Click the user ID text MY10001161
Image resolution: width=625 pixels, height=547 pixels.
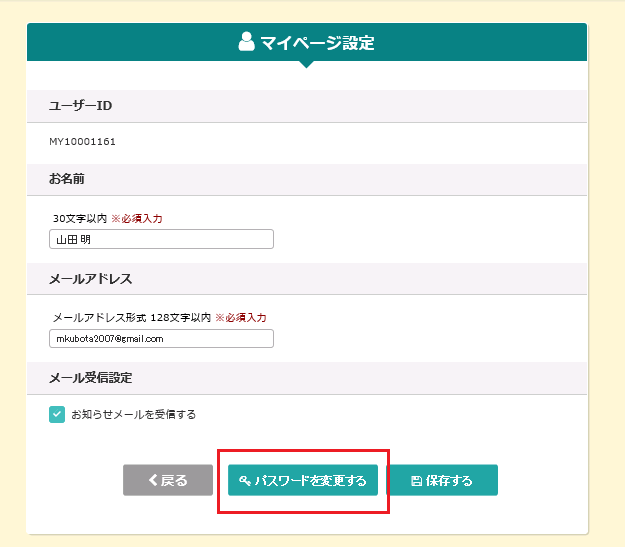coord(83,142)
